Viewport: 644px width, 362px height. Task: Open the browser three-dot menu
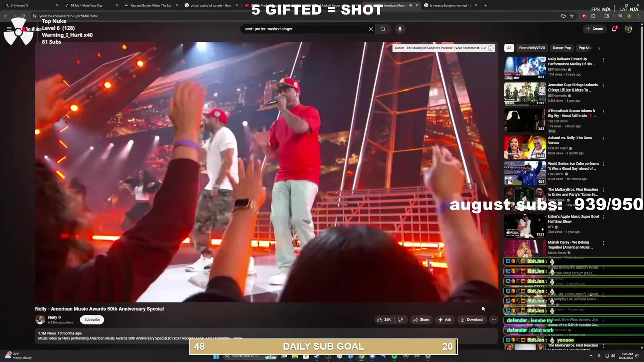638,16
